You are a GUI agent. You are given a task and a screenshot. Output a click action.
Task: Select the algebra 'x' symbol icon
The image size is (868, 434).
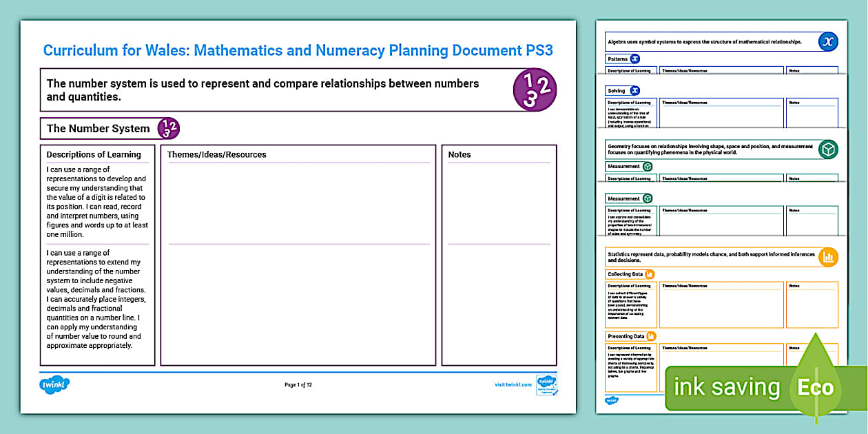click(829, 41)
